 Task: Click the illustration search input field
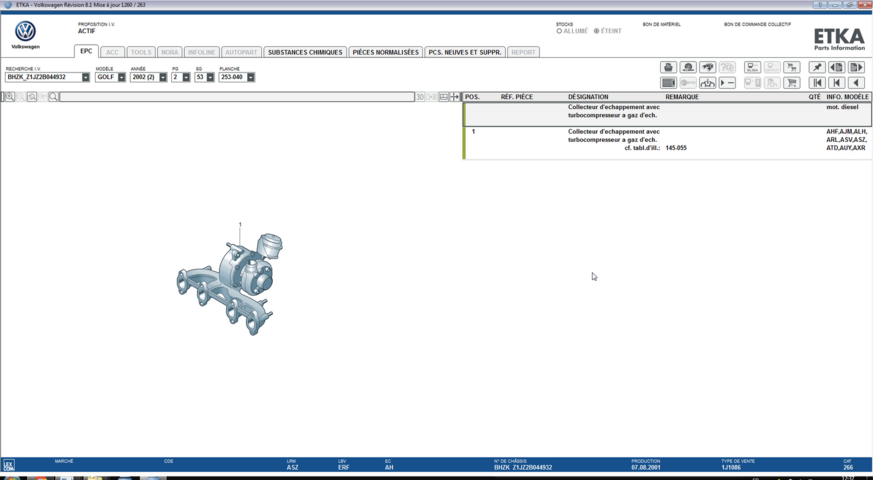237,97
